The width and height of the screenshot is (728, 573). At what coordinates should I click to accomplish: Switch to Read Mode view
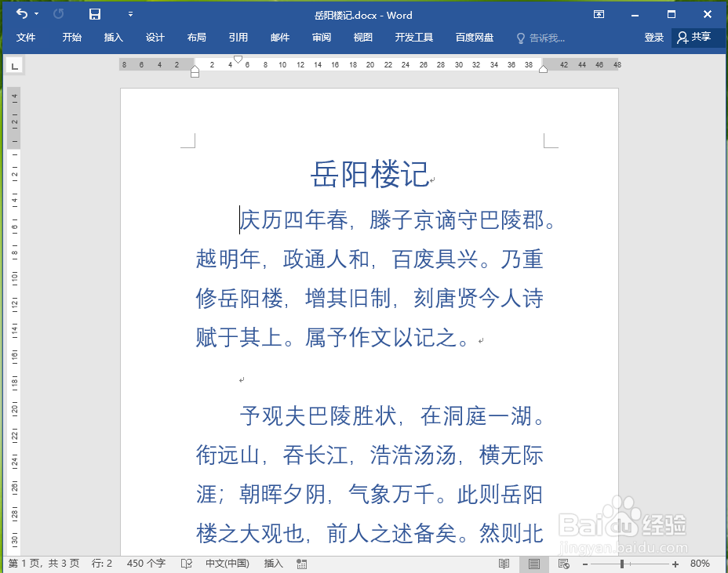(x=503, y=563)
